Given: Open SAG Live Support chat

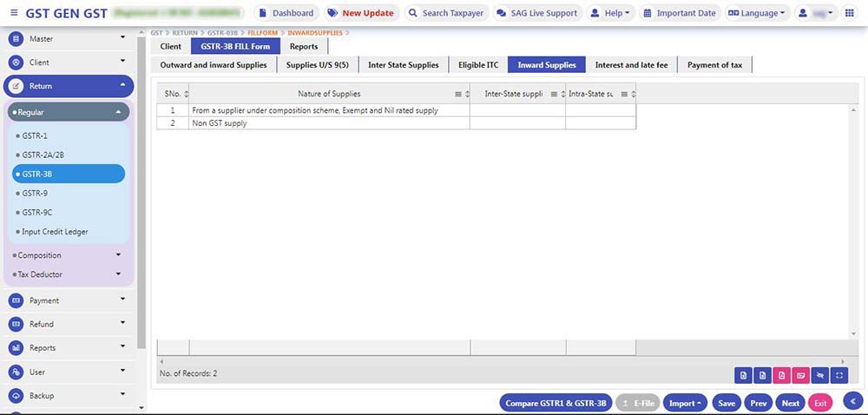Looking at the screenshot, I should point(536,13).
